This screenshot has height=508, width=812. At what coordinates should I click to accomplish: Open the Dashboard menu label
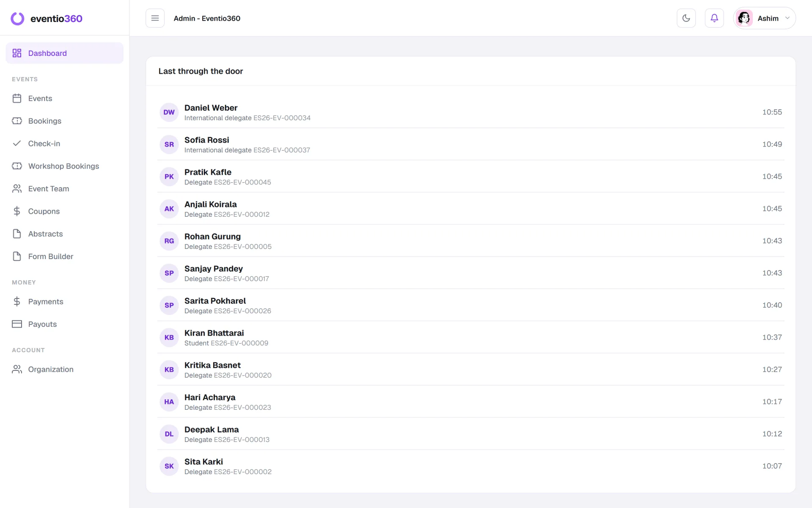(x=47, y=53)
